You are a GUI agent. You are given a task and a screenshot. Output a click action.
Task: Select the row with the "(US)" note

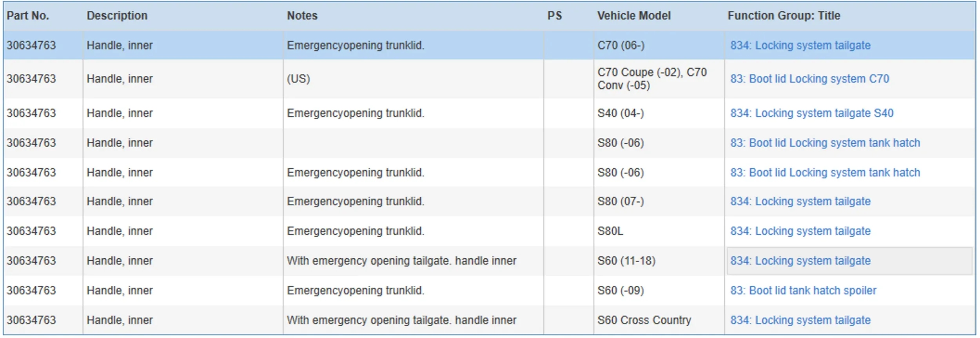click(x=298, y=79)
